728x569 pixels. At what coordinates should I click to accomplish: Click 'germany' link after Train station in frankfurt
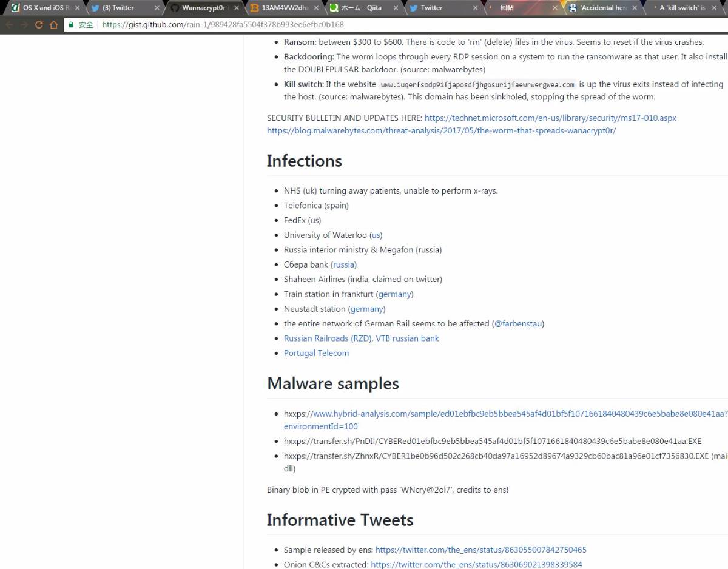(395, 294)
